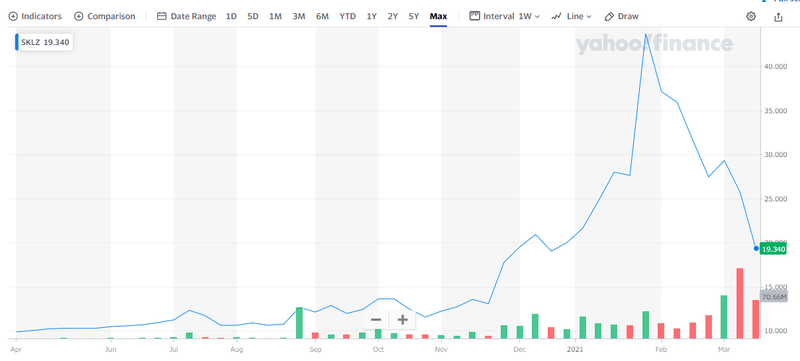Click the zoom out minus button

coord(376,320)
